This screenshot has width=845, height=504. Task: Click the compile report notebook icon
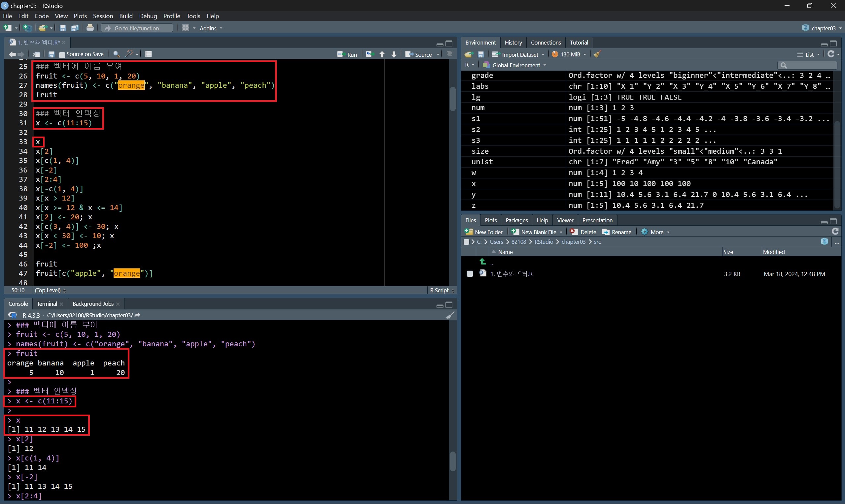click(x=149, y=54)
